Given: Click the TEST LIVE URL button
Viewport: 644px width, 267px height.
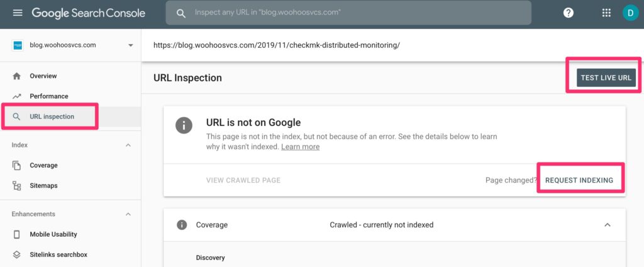Looking at the screenshot, I should pos(606,77).
